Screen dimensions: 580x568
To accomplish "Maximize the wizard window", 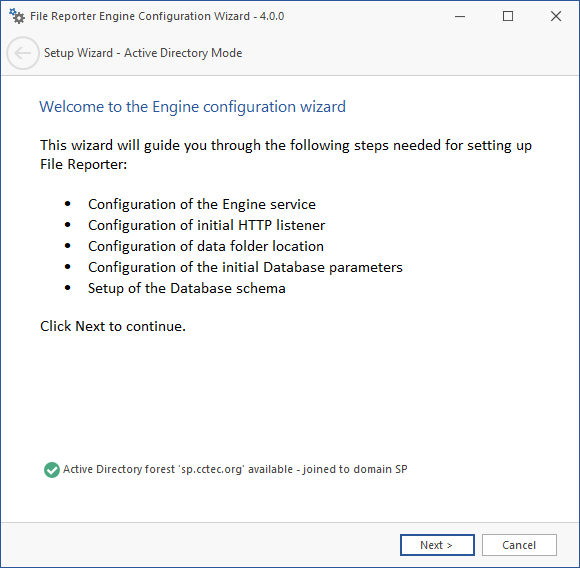I will (x=508, y=16).
